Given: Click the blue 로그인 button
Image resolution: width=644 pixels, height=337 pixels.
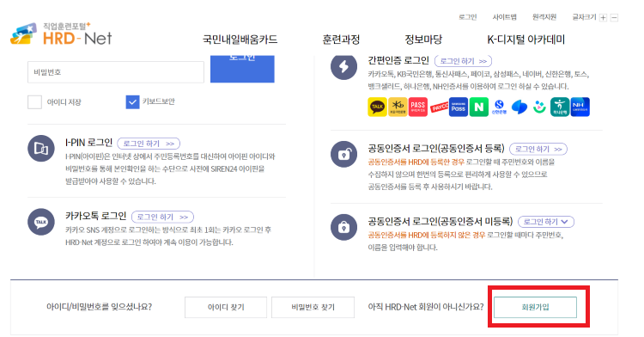Looking at the screenshot, I should [x=242, y=69].
